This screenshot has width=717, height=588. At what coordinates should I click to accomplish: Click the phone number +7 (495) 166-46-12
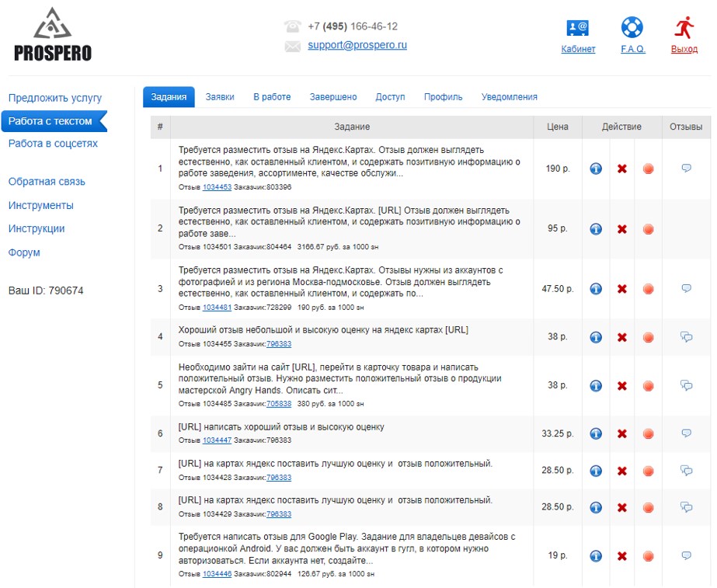coord(353,26)
